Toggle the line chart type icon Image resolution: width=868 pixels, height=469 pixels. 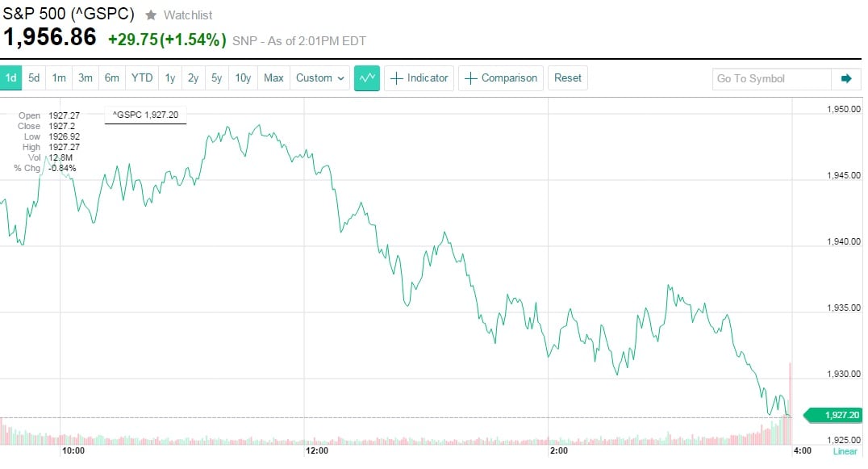tap(367, 78)
